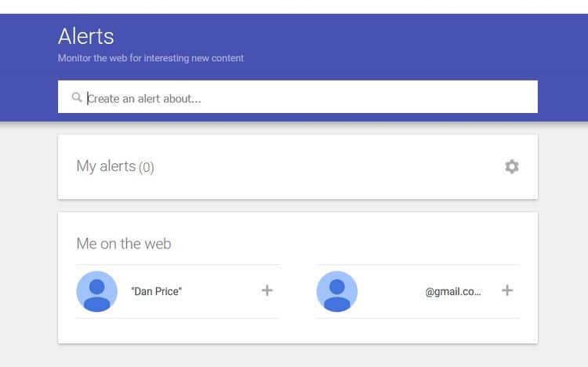This screenshot has height=367, width=588.
Task: Click the Dan Price profile avatar
Action: click(96, 292)
